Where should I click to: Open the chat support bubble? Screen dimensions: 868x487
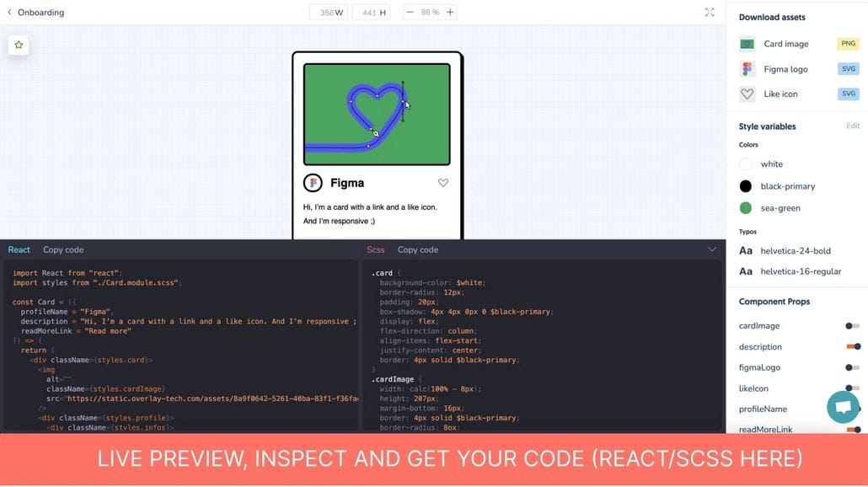[842, 407]
